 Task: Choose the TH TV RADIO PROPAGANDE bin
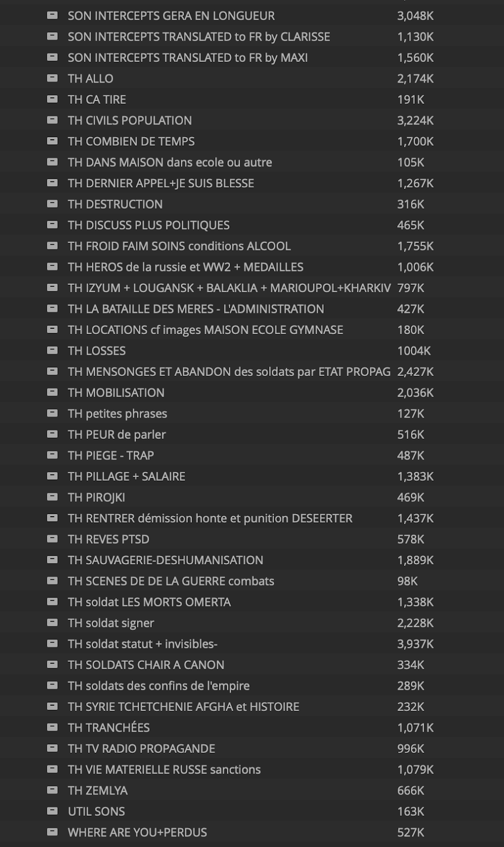141,749
